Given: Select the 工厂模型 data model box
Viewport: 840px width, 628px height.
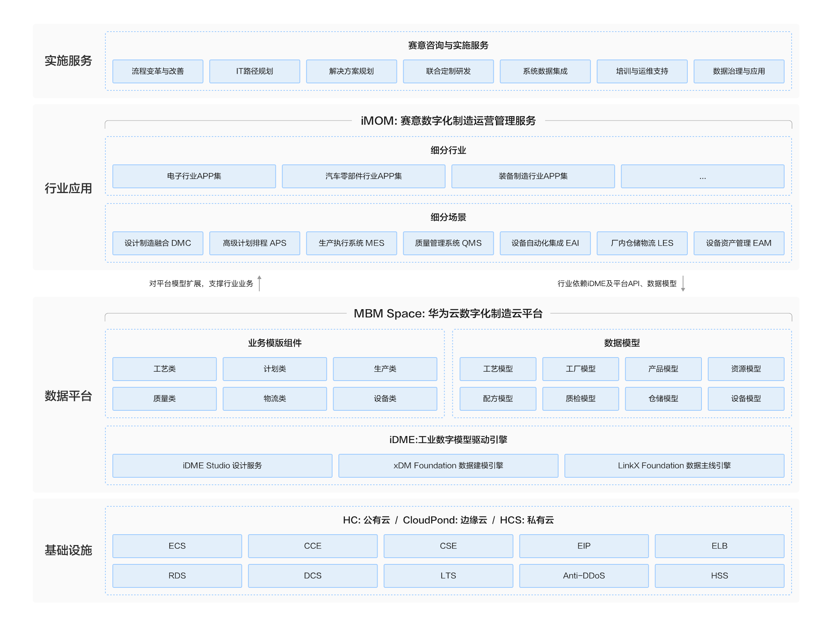Looking at the screenshot, I should pyautogui.click(x=580, y=369).
